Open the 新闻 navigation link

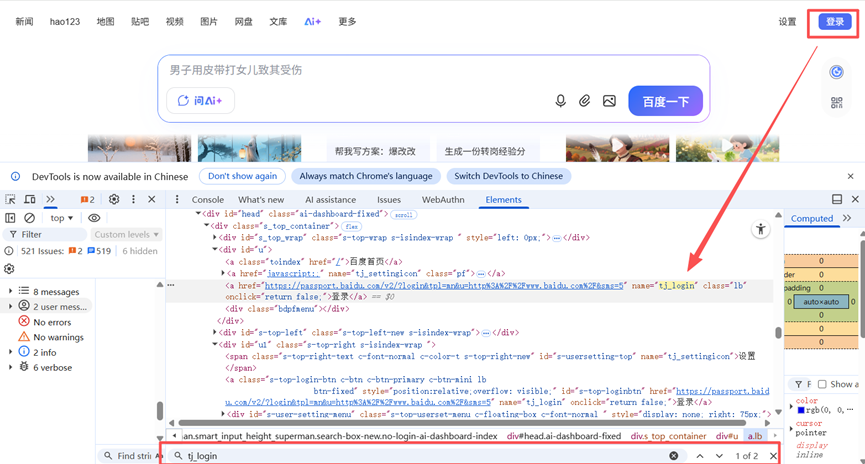[x=24, y=22]
